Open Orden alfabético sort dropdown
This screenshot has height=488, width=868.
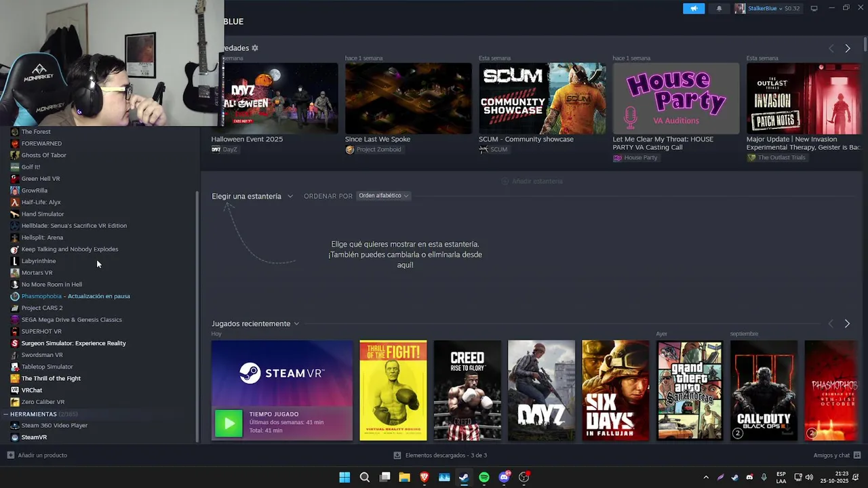click(384, 196)
